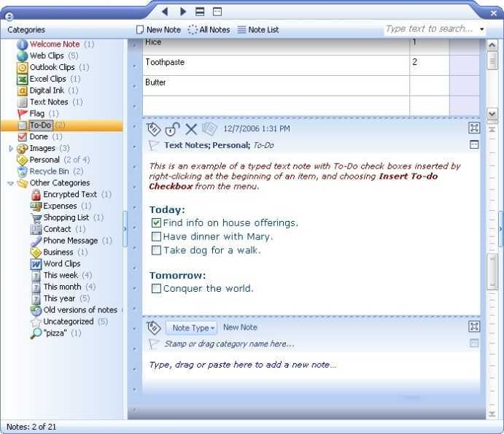This screenshot has width=504, height=434.
Task: Open the Uncategorized category
Action: tap(69, 322)
